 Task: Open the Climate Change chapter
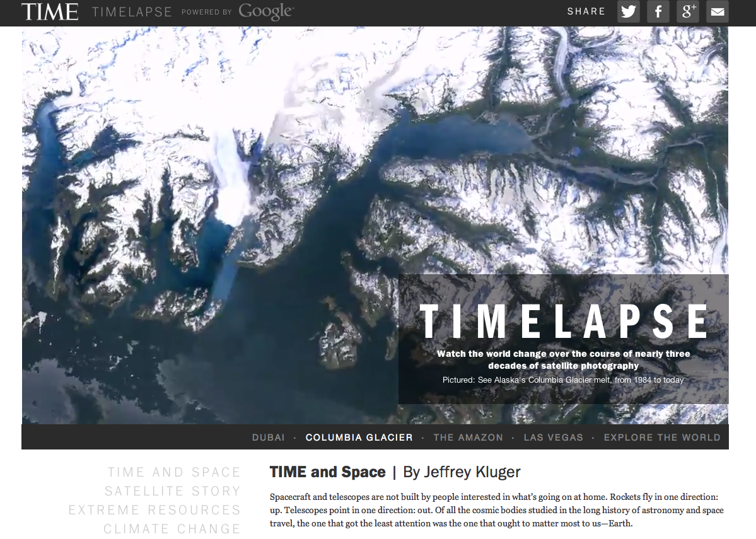coord(172,529)
